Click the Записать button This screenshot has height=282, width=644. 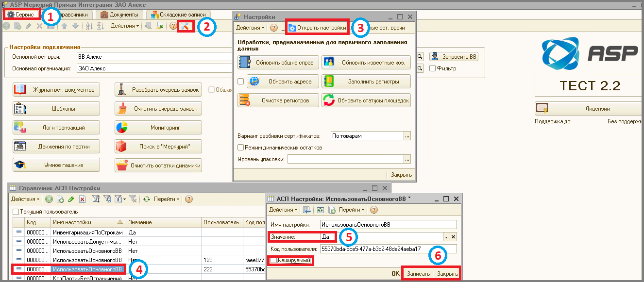click(418, 274)
